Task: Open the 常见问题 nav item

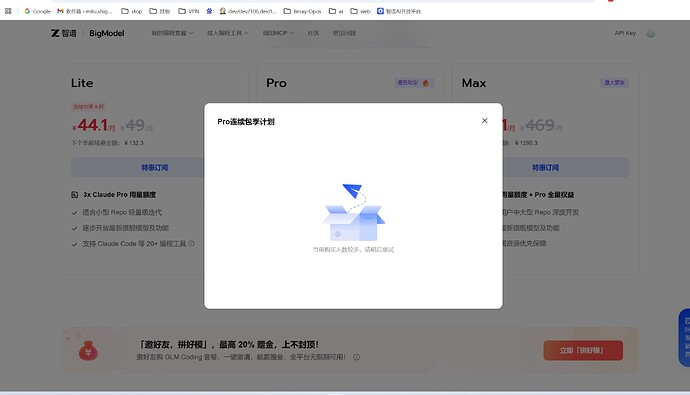Action: [344, 33]
